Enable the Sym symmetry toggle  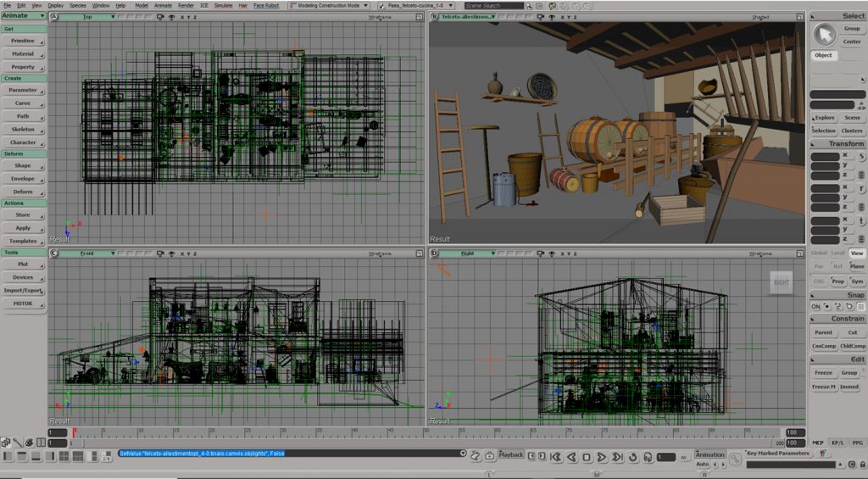point(857,281)
